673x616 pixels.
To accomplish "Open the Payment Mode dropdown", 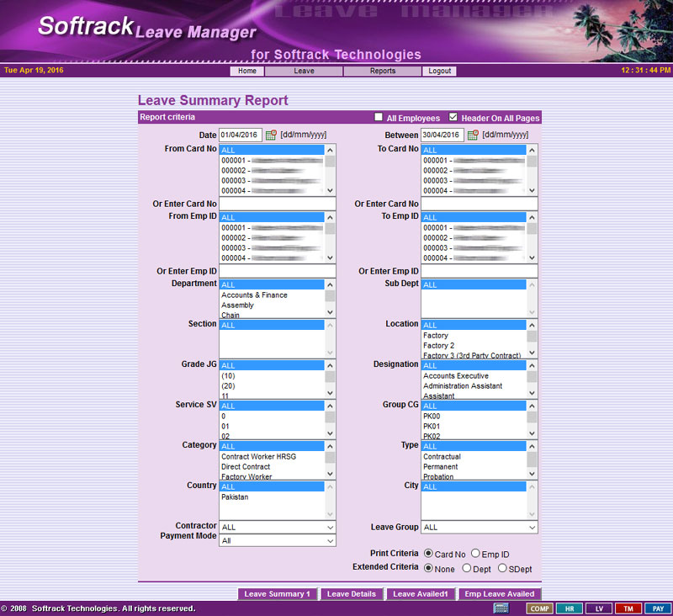I will click(x=278, y=541).
